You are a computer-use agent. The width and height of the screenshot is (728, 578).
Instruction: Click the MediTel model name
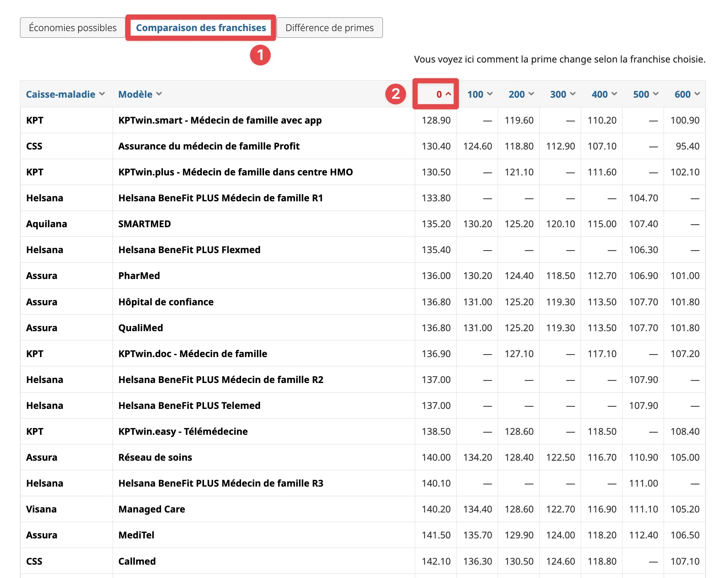point(136,535)
